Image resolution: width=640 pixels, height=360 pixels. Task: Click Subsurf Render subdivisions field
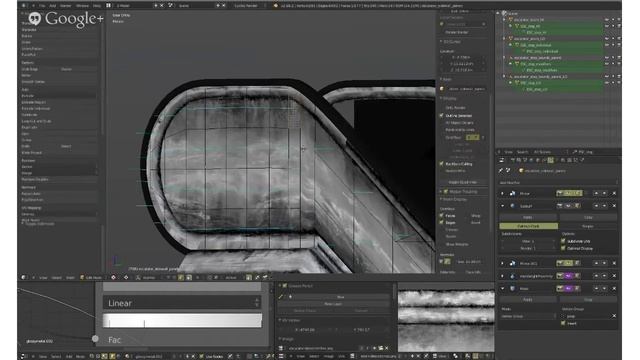pos(529,248)
